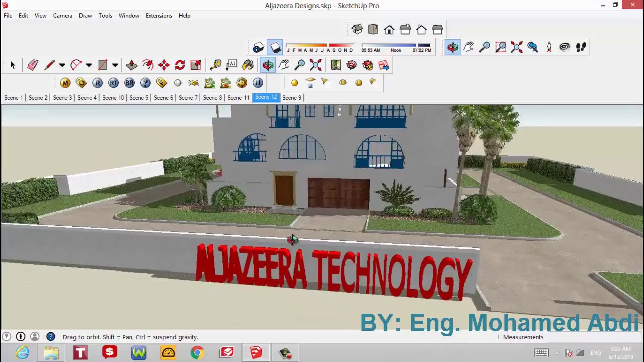The width and height of the screenshot is (644, 362).
Task: Select the Arc tool
Action: (x=76, y=65)
